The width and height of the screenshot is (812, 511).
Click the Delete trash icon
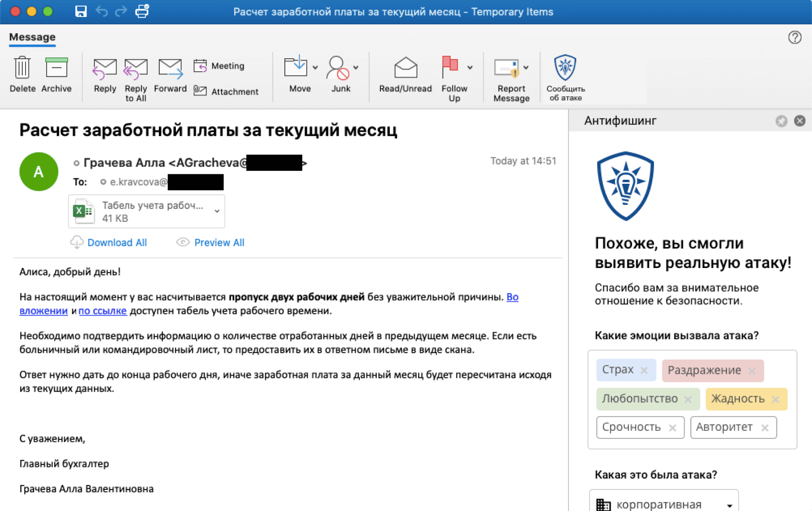tap(22, 68)
